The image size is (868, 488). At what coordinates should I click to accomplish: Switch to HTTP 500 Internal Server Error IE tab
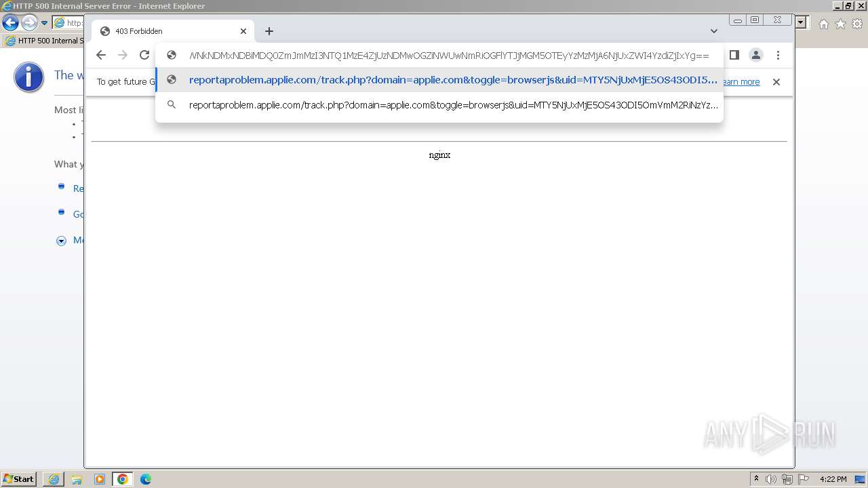tap(42, 41)
